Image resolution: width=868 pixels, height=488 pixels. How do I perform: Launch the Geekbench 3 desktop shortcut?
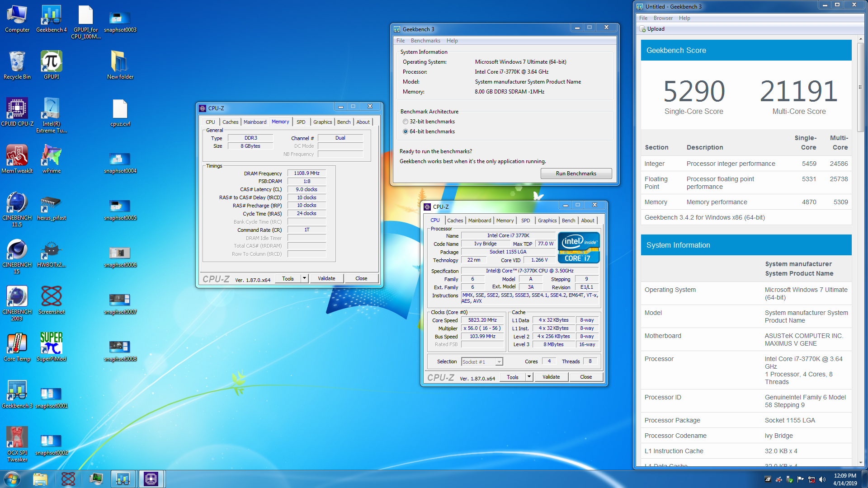[17, 394]
